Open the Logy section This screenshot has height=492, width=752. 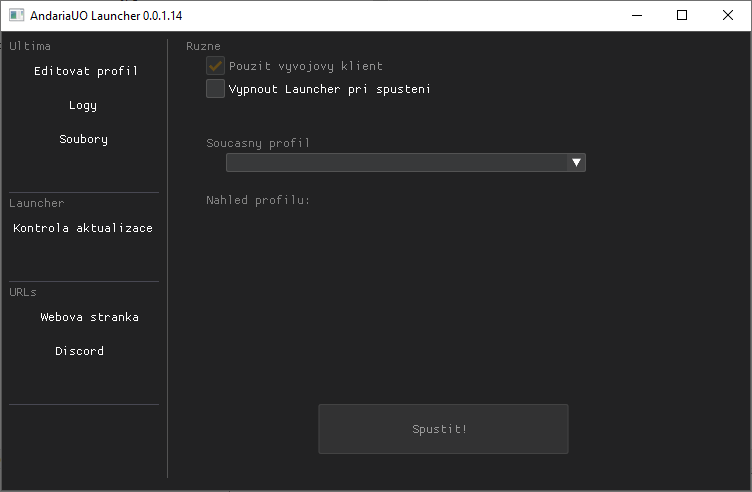(83, 105)
